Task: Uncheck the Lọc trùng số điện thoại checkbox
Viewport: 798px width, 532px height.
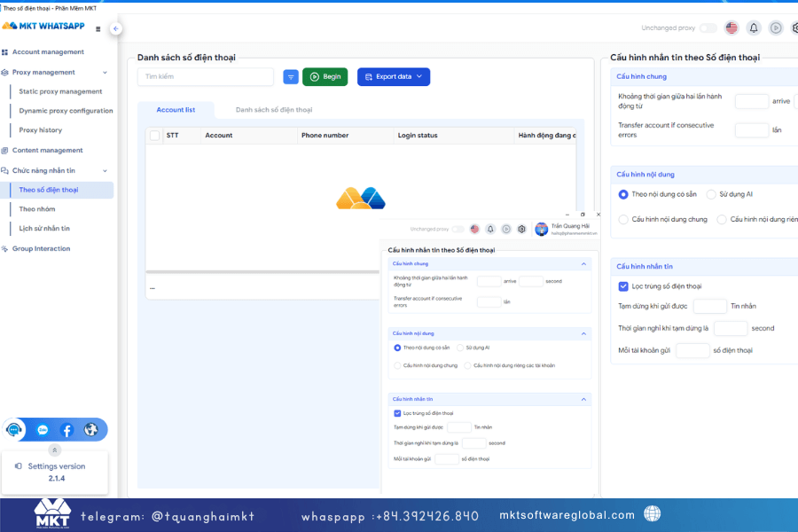Action: [623, 286]
